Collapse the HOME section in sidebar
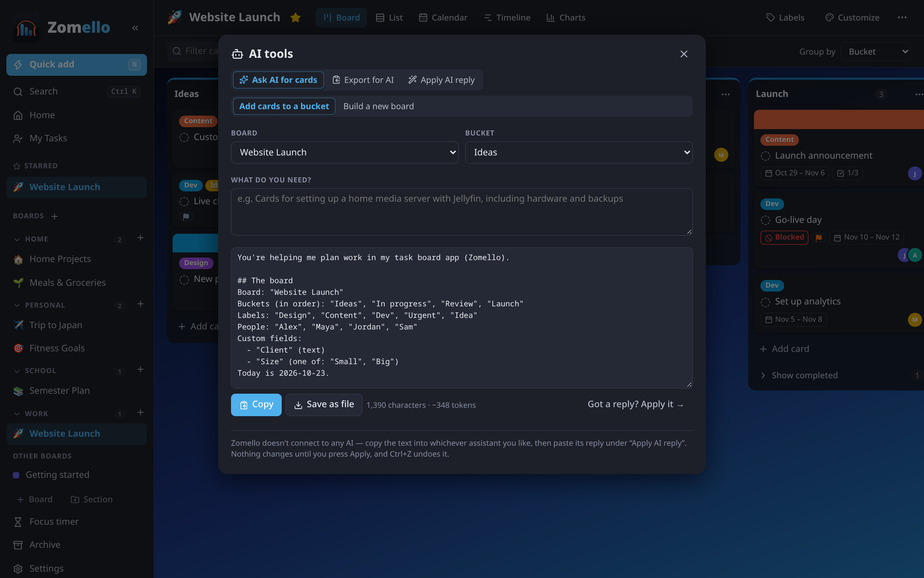The width and height of the screenshot is (924, 578). (17, 239)
